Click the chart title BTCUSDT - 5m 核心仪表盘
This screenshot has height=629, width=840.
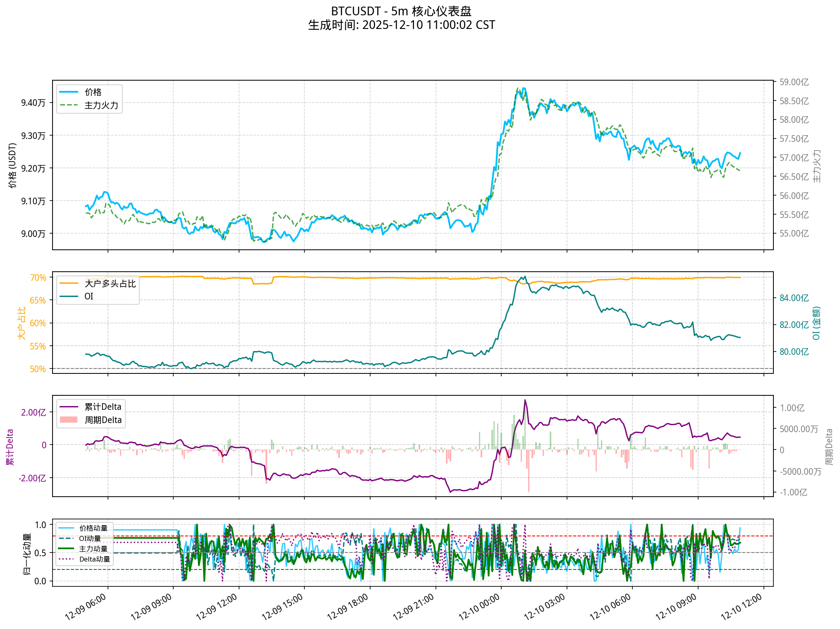tap(401, 11)
